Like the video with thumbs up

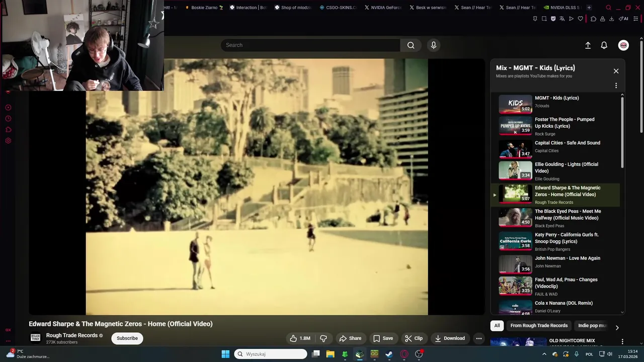pos(300,338)
